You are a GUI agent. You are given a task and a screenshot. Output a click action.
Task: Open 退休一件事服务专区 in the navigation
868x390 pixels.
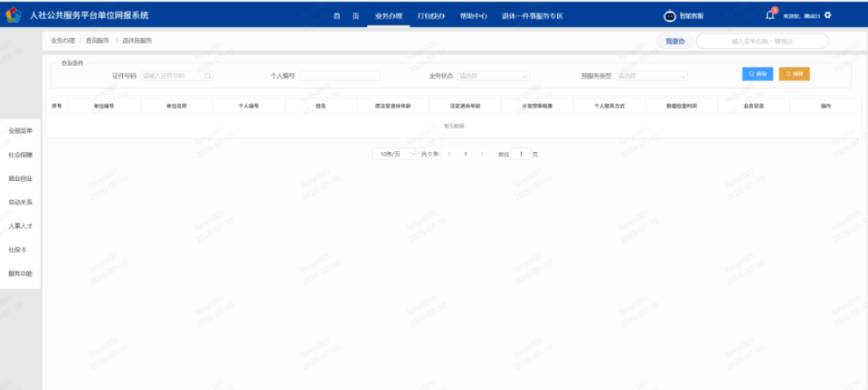pos(533,16)
